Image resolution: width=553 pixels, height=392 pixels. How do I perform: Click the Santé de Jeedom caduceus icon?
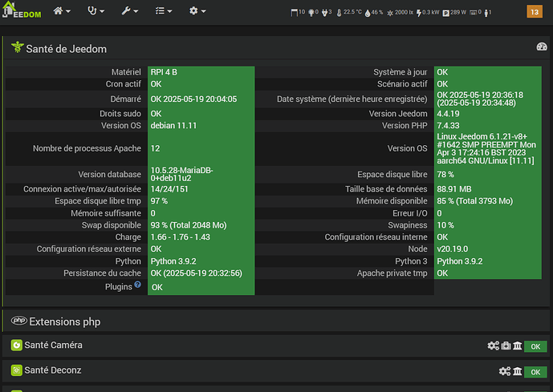click(18, 46)
